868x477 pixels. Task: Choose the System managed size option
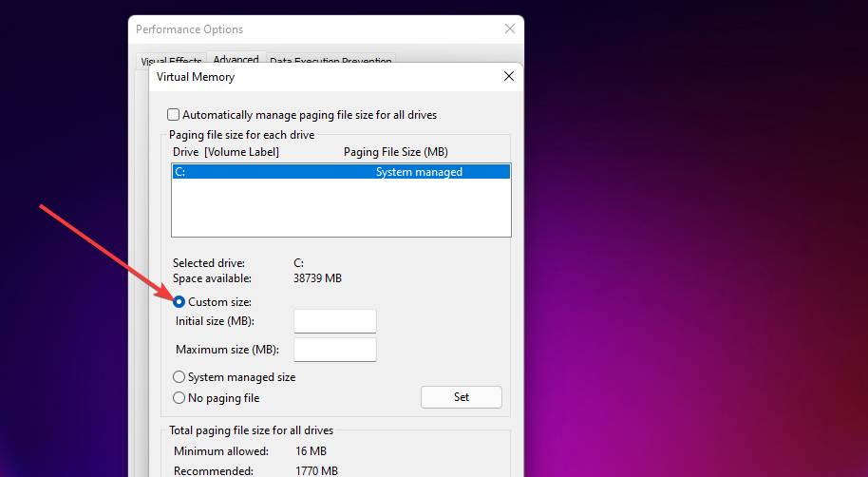[x=179, y=377]
